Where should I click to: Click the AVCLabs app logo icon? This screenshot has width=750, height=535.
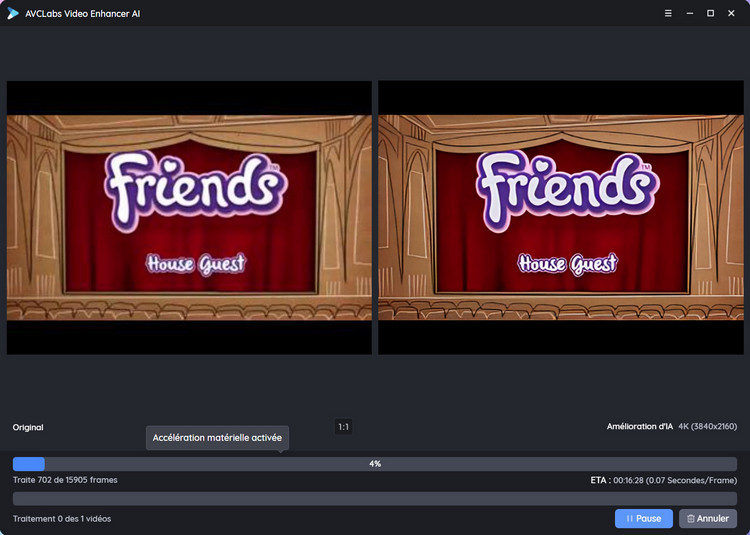point(12,13)
